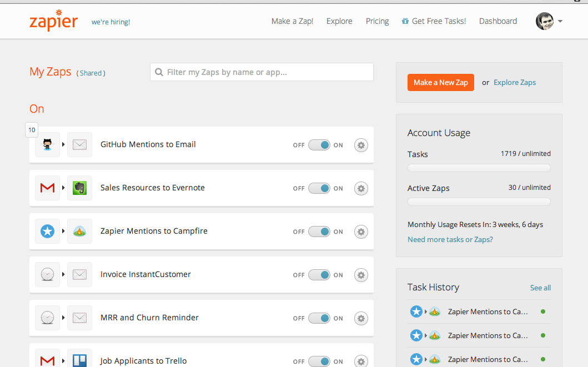Click Campfire icon in Zapier Mentions zap row

click(x=79, y=232)
